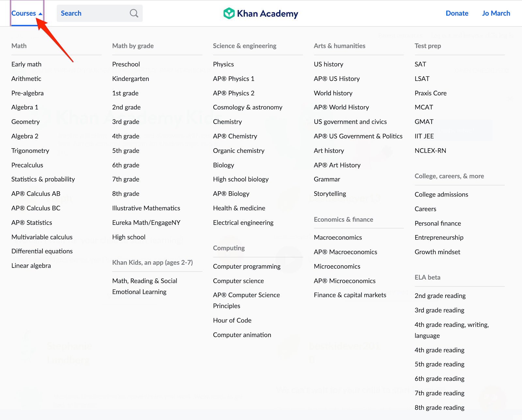Open the Algebra 1 course
This screenshot has width=522, height=420.
(25, 107)
